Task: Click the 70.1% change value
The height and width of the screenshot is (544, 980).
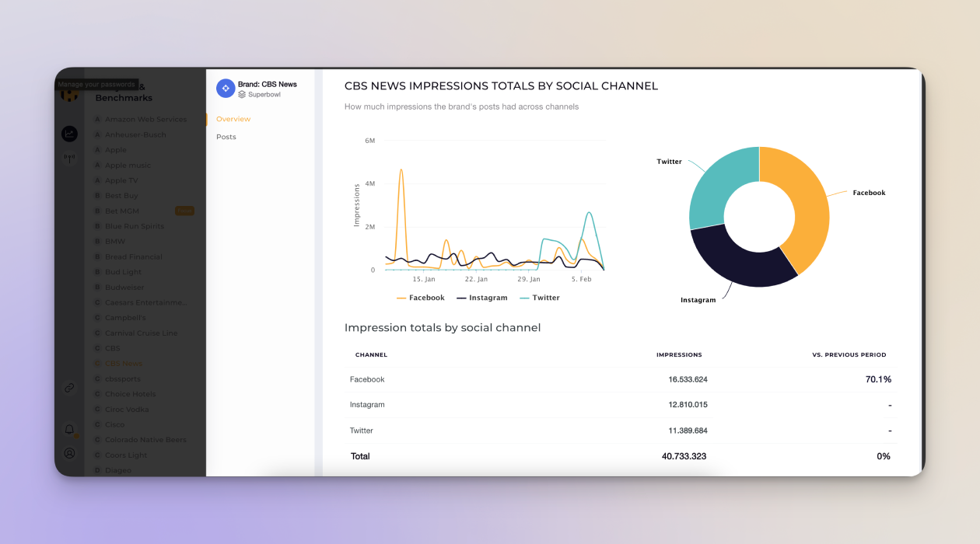Action: pyautogui.click(x=878, y=379)
